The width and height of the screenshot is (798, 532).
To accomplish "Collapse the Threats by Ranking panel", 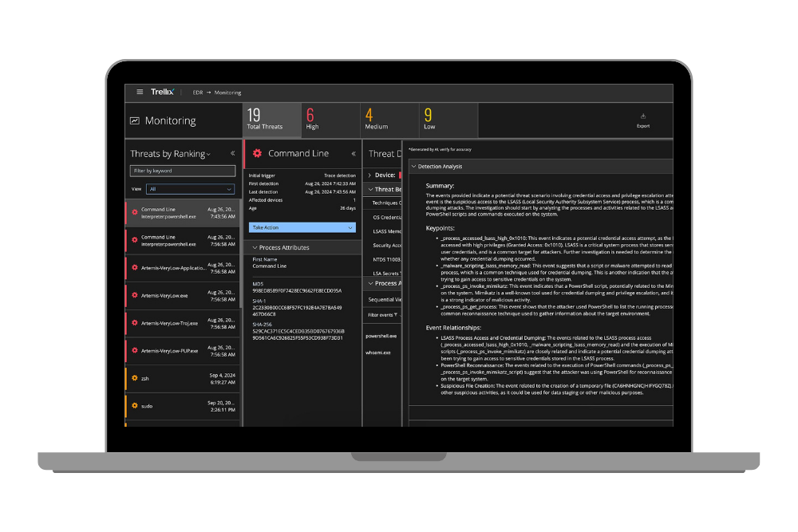I will click(x=232, y=153).
